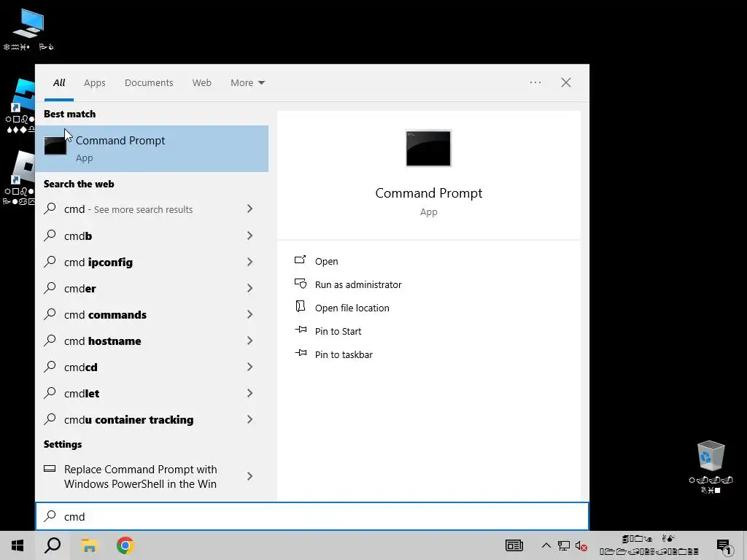The image size is (747, 560).
Task: Switch to the Apps tab
Action: coord(94,83)
